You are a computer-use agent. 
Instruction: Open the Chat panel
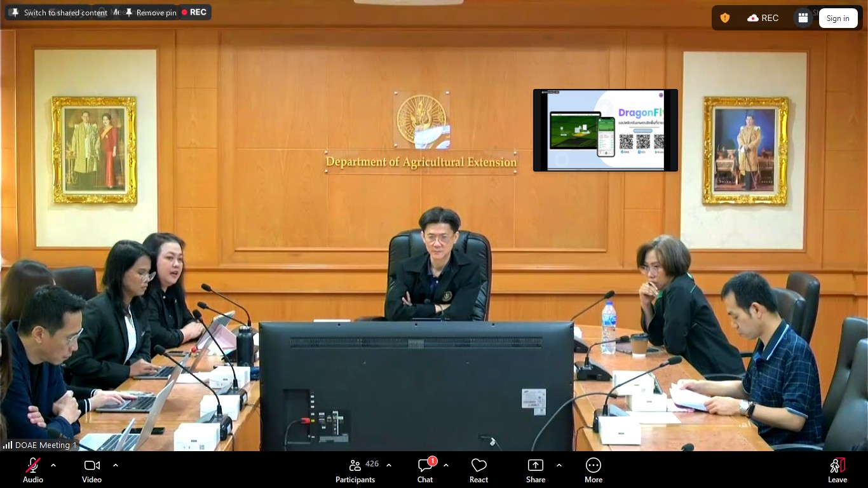425,470
